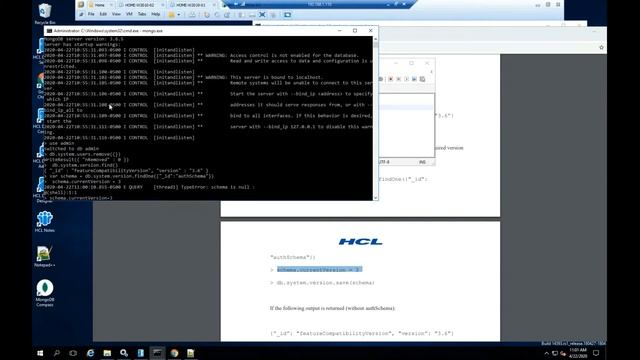Click the scroll-up arrow of cmd window
Viewport: 640px width, 360px height.
pos(376,39)
